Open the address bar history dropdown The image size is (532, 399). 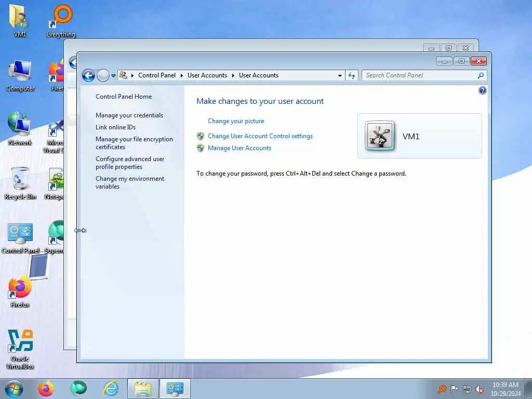coord(340,76)
